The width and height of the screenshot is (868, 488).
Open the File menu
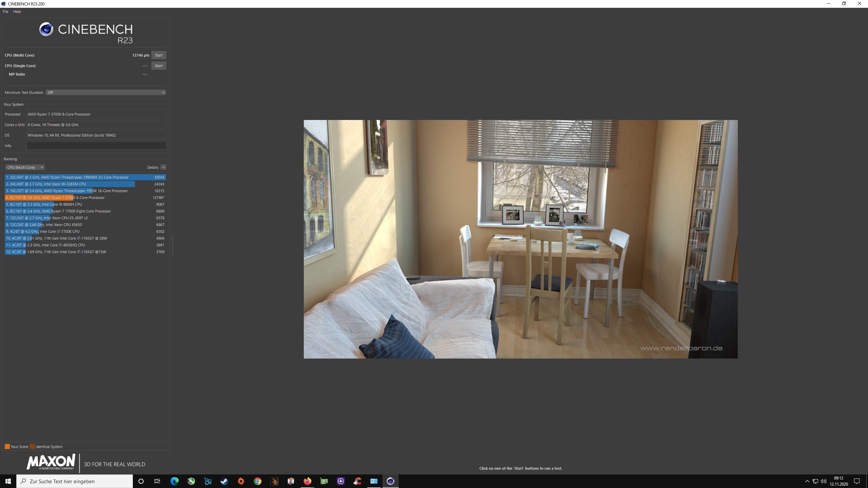(5, 12)
